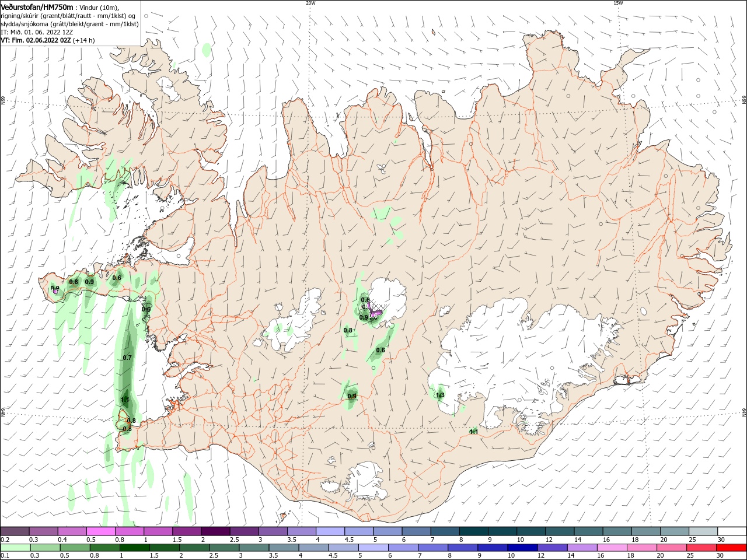Image resolution: width=747 pixels, height=560 pixels.
Task: Click the white swatch labeled 30 in the top legend row
Action: [x=732, y=531]
